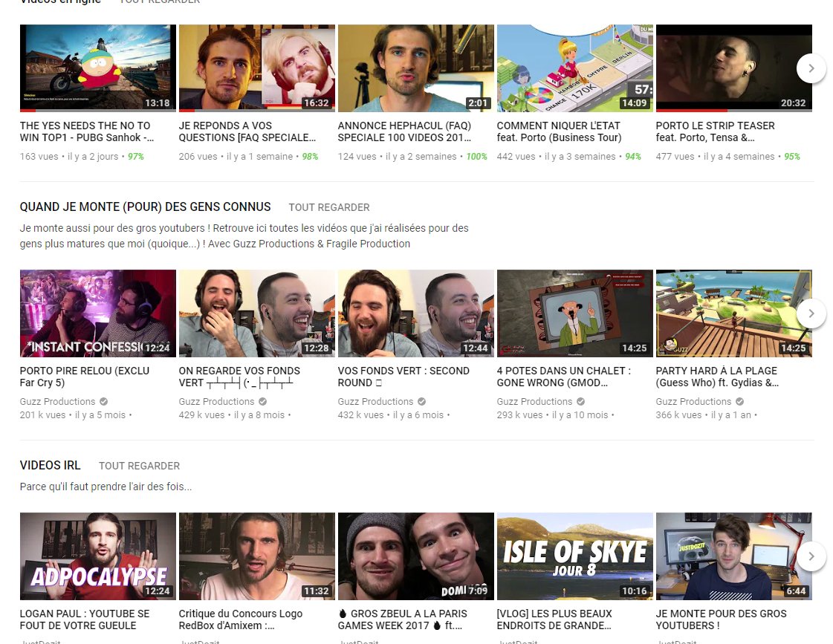Click title COMMENT NIQUER L'ETAT feat. Porto

click(x=559, y=131)
